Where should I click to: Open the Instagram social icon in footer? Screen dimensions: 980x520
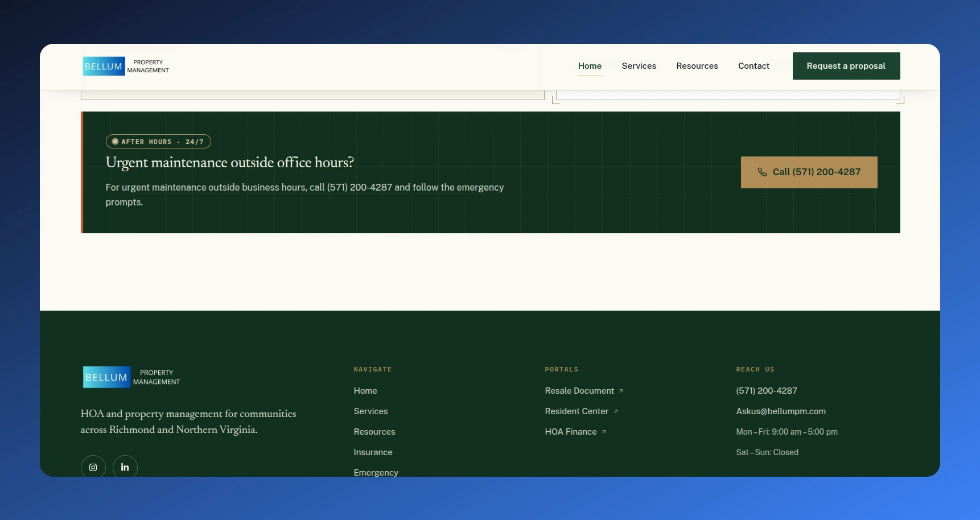(x=93, y=467)
